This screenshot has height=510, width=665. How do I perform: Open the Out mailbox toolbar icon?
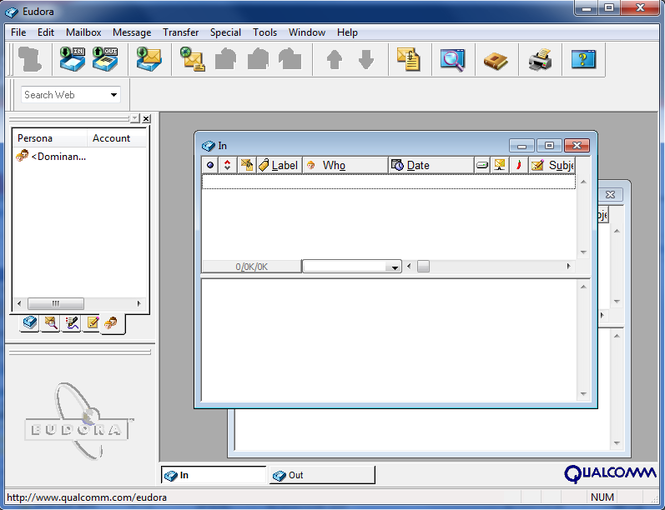105,59
